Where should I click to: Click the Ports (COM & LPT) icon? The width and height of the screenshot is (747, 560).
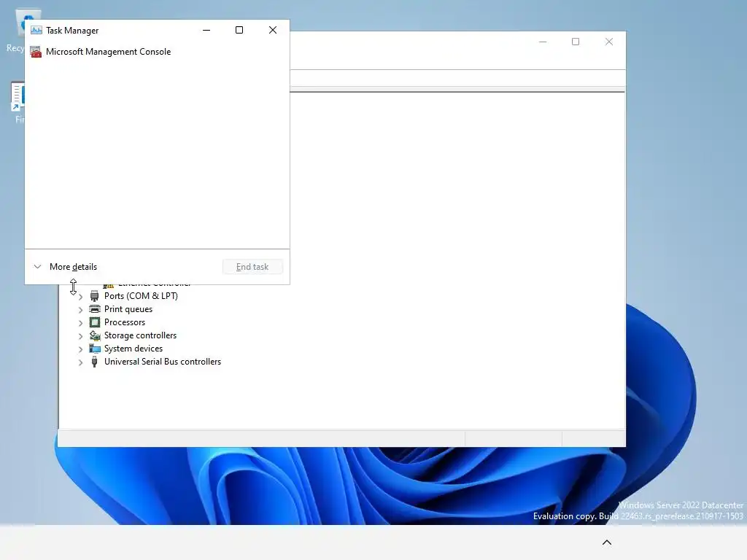point(94,296)
